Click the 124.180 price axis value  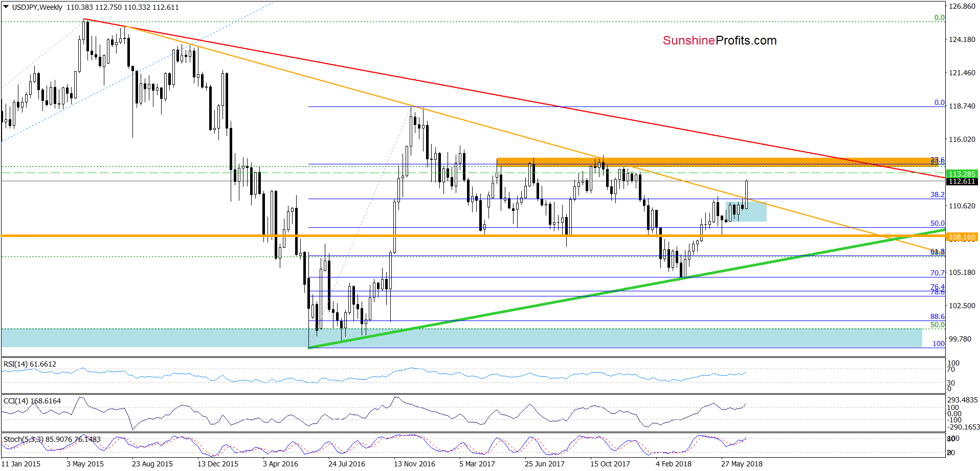click(962, 39)
